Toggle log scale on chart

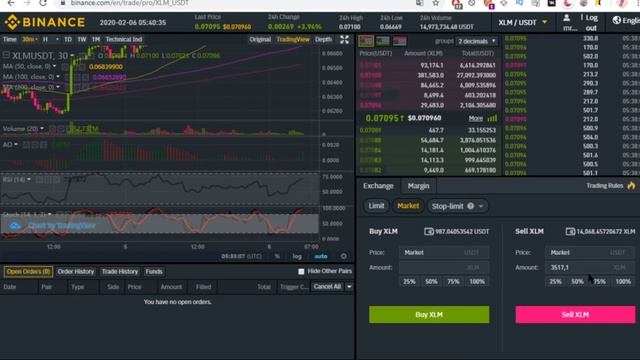(x=297, y=256)
